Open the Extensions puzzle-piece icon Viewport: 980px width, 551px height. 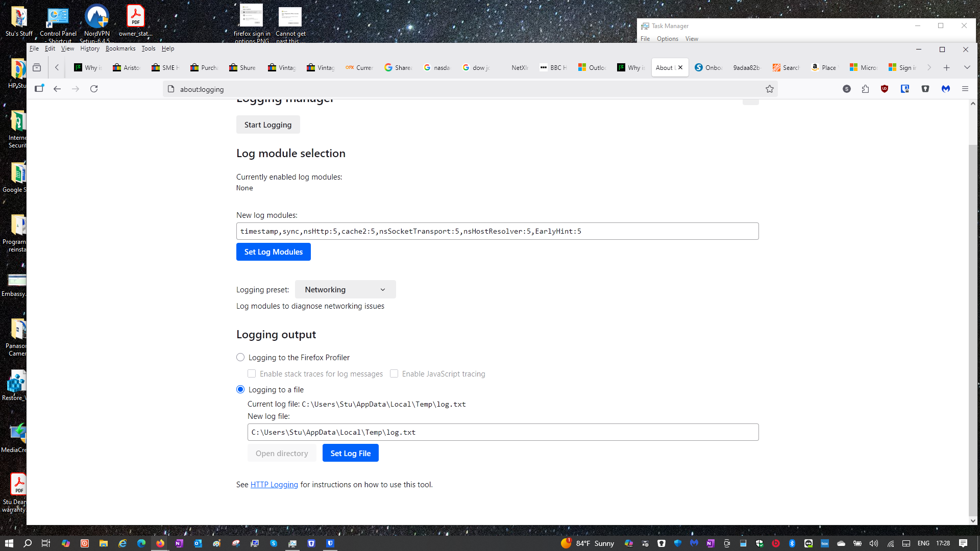click(x=865, y=89)
